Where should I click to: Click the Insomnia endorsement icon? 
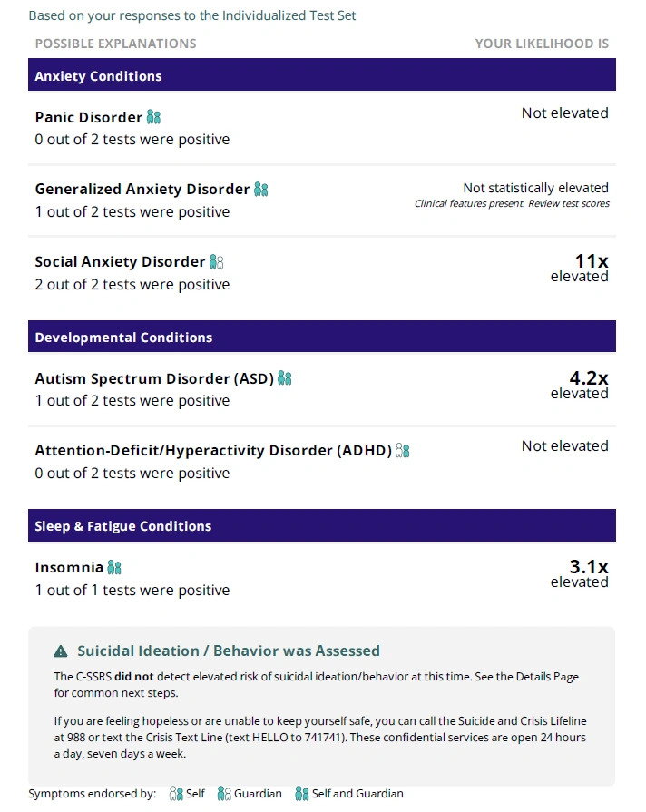click(x=114, y=568)
